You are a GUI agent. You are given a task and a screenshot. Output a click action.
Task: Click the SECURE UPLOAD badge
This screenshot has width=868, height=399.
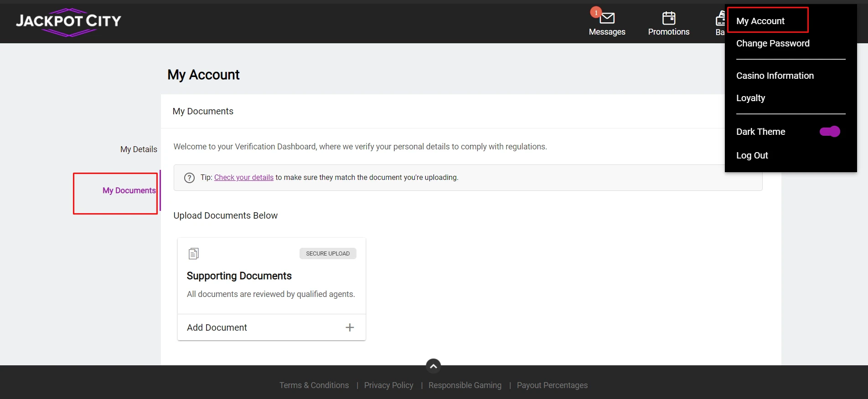coord(328,254)
